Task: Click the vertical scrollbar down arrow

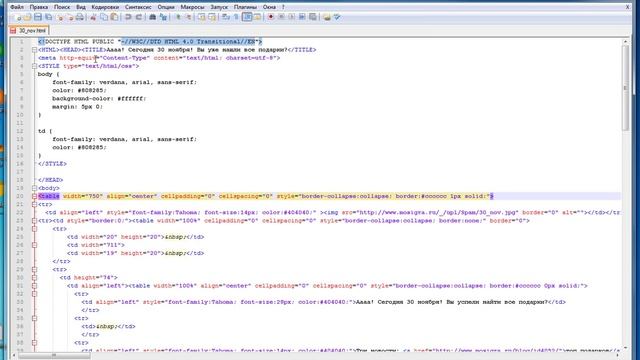Action: point(625,348)
